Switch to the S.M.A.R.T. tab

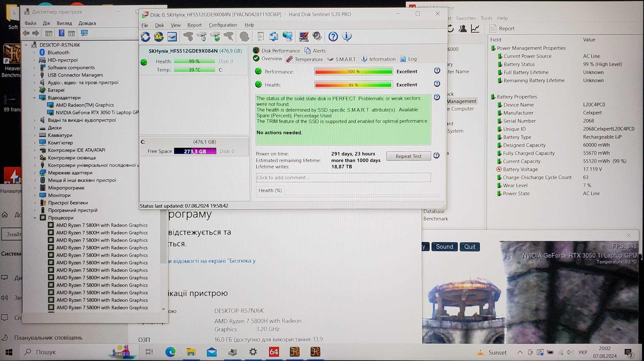pyautogui.click(x=342, y=59)
